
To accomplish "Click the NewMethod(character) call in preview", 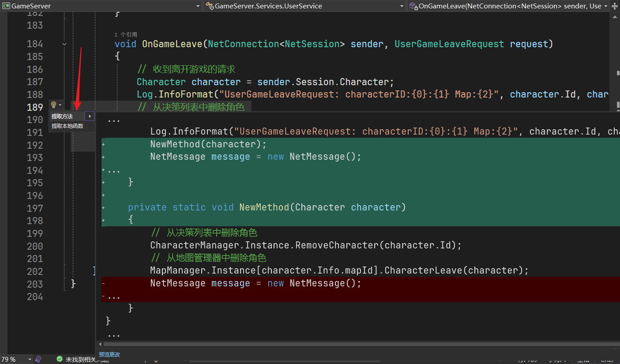I will click(208, 144).
